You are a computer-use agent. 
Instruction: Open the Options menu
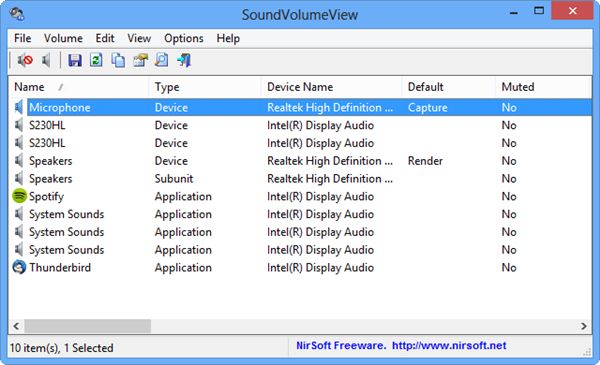point(184,38)
